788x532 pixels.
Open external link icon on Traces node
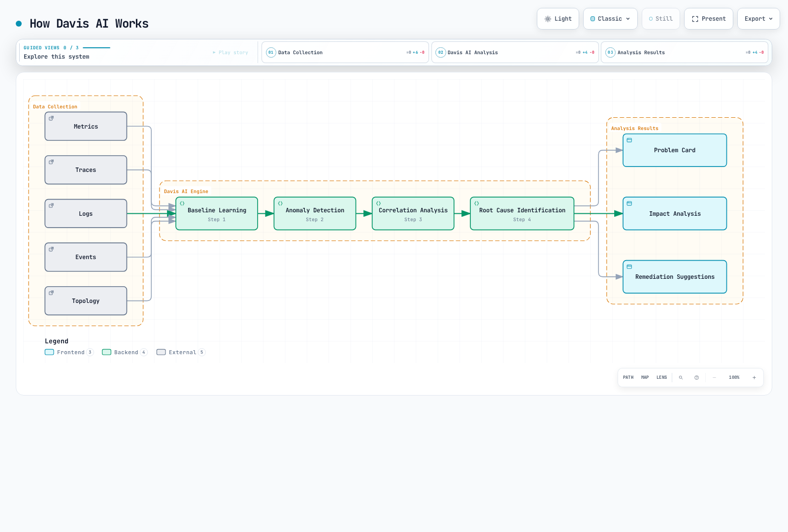click(x=51, y=162)
